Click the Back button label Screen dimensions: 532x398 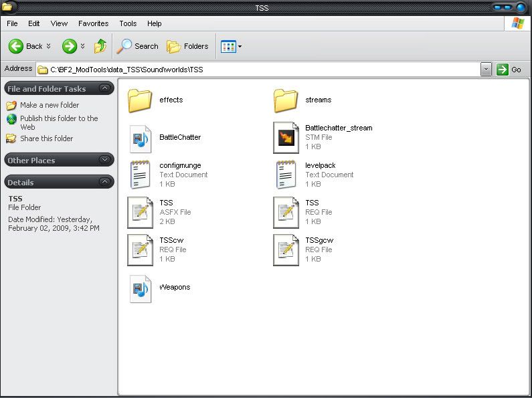tap(34, 46)
